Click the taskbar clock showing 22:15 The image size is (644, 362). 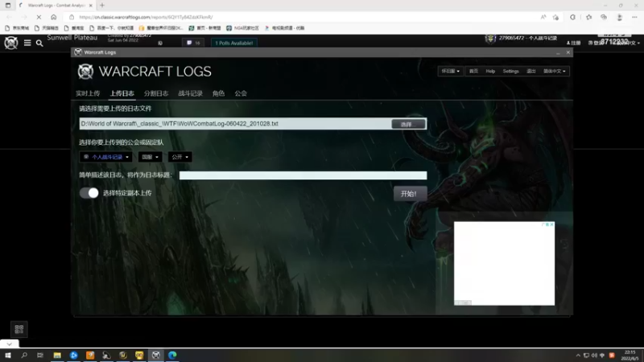tap(630, 356)
